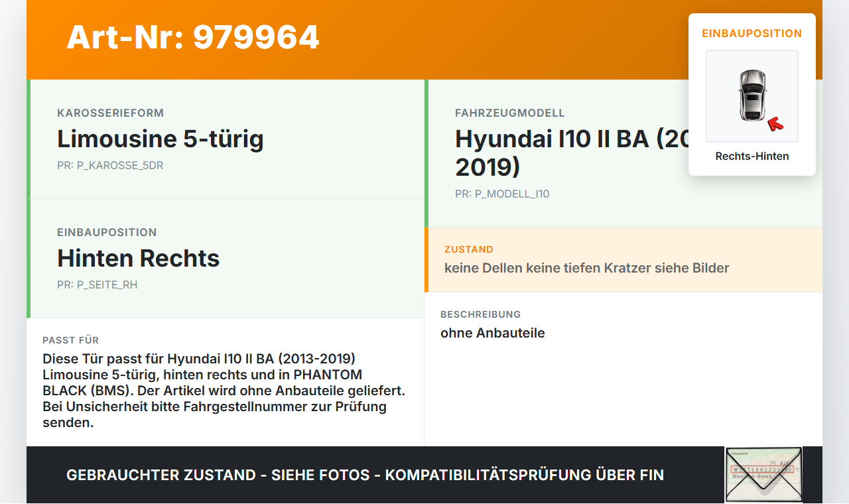Select the PR: P_MODELL_I10 code

[502, 194]
